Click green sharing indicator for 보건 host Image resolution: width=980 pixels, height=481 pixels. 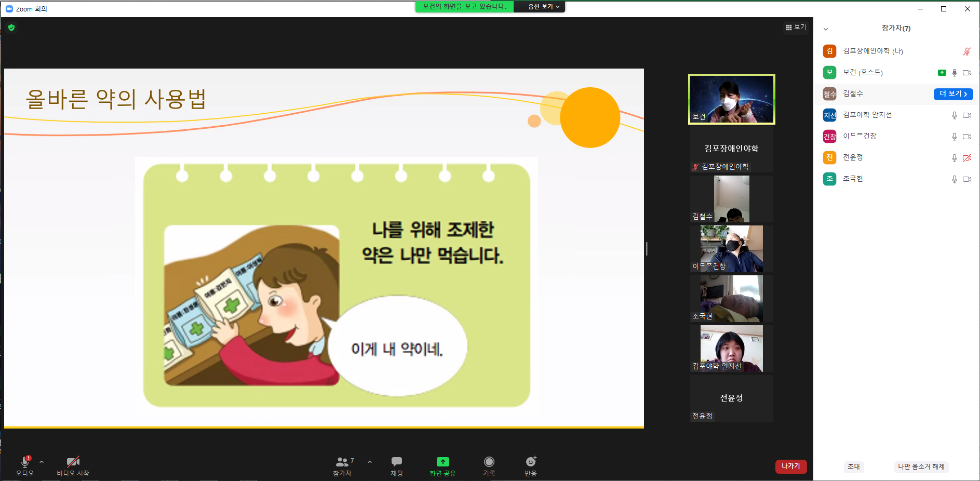[942, 73]
